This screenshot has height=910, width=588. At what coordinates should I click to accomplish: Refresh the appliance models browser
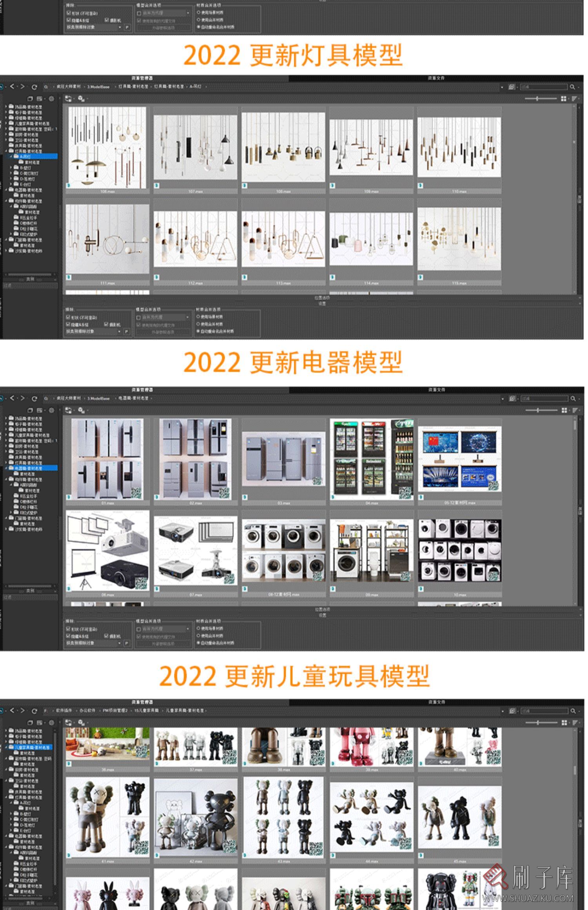point(34,399)
